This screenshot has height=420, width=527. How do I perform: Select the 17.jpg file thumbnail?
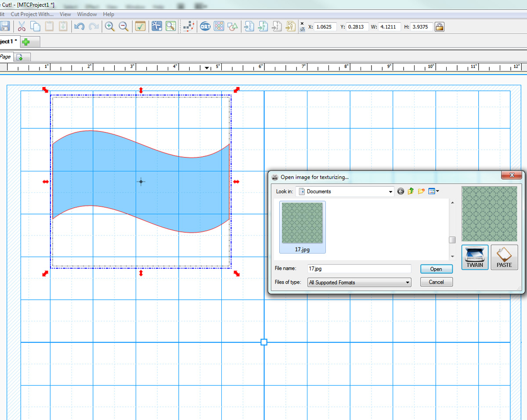302,227
